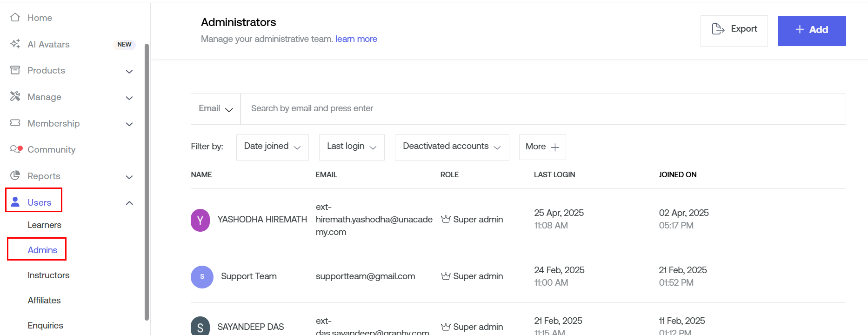Click the Products box icon
Screen dimensions: 868x335
coord(15,70)
